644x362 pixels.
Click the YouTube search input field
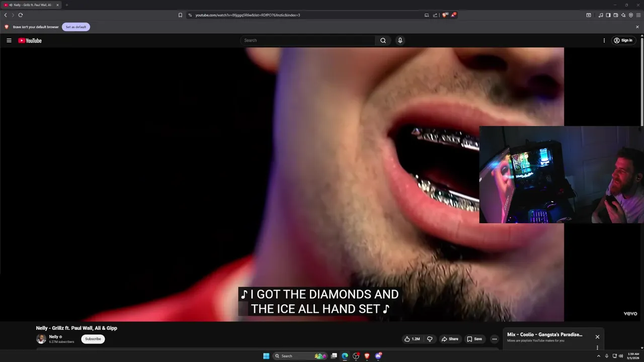(x=307, y=40)
